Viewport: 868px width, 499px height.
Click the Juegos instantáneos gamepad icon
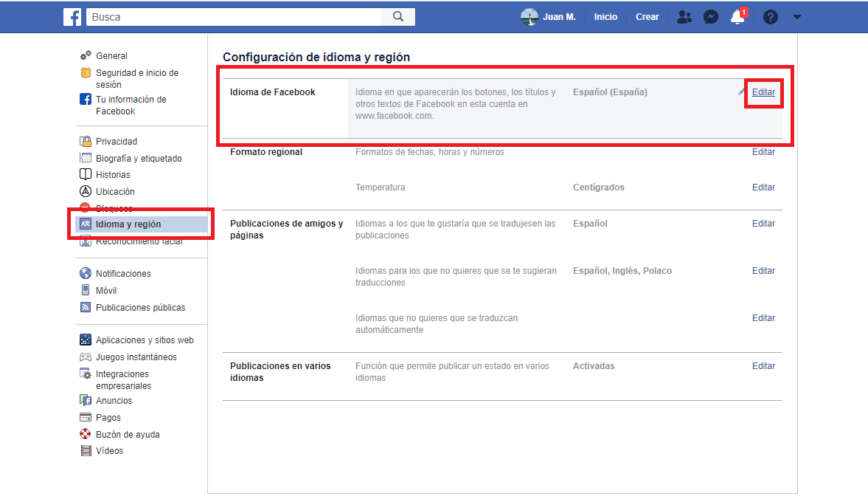pyautogui.click(x=86, y=357)
